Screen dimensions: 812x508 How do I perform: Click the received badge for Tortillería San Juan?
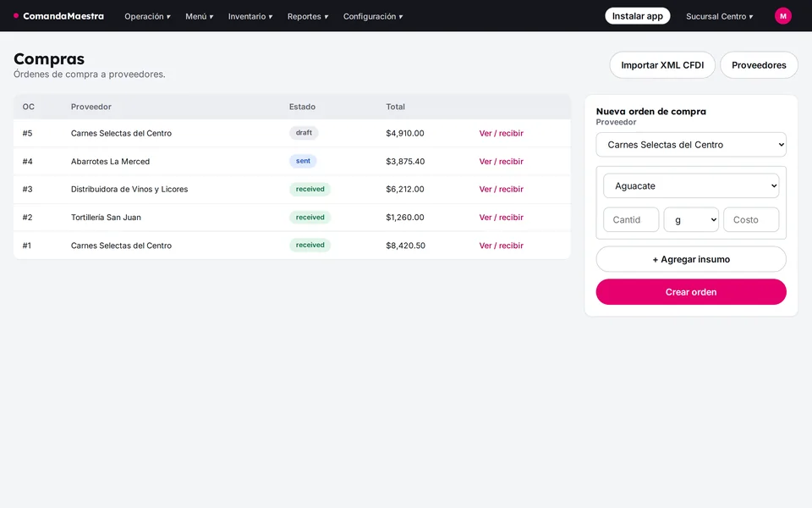[x=310, y=218]
